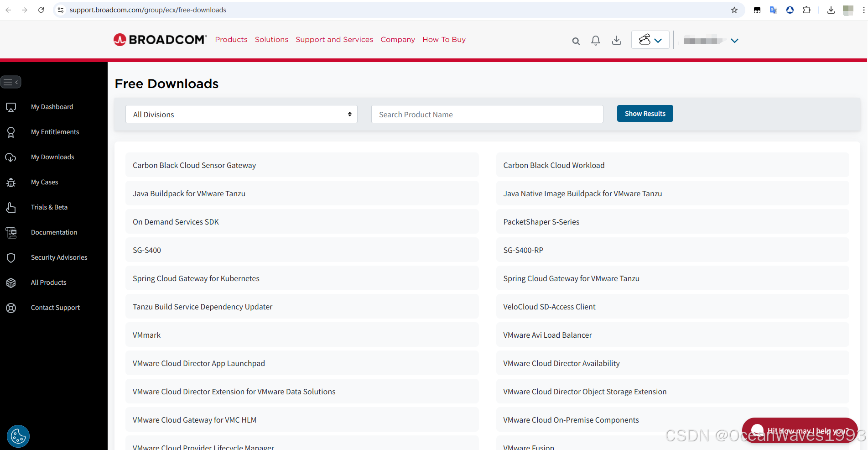Click the My Entitlements ribbon icon
Image resolution: width=868 pixels, height=450 pixels.
point(11,132)
